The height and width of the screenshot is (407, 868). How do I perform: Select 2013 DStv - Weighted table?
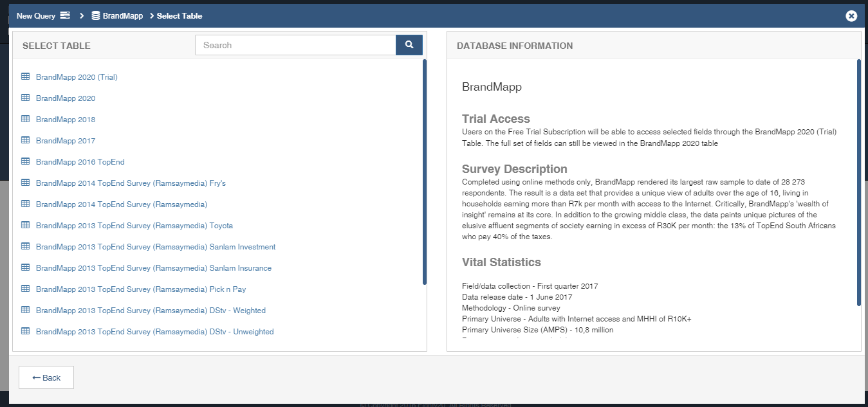pos(151,311)
